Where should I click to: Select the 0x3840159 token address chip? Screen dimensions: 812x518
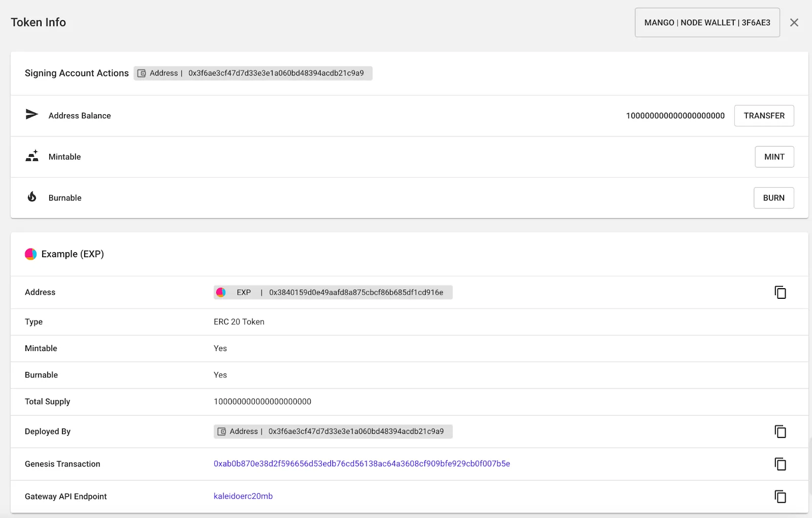[333, 292]
